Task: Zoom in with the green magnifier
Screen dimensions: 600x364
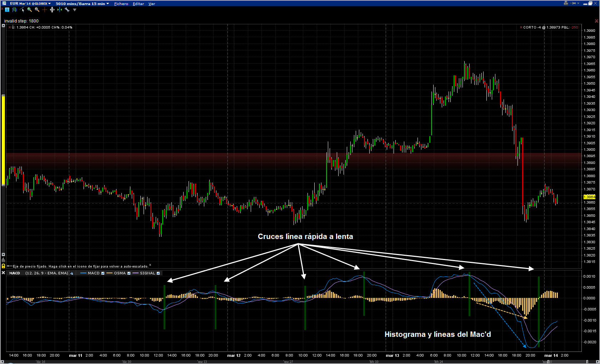Action: click(x=30, y=10)
